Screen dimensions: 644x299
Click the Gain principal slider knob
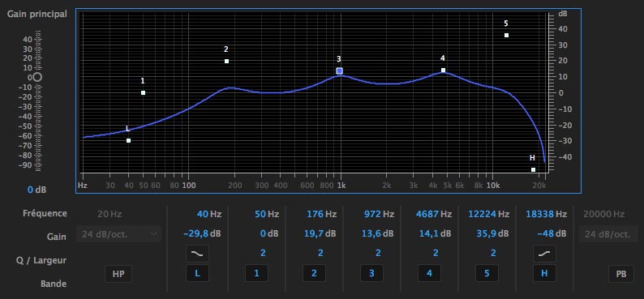[x=37, y=77]
